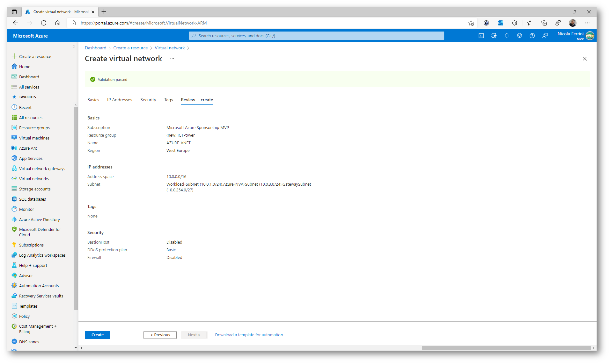Select the Review + create tab
Image resolution: width=610 pixels, height=364 pixels.
[197, 100]
